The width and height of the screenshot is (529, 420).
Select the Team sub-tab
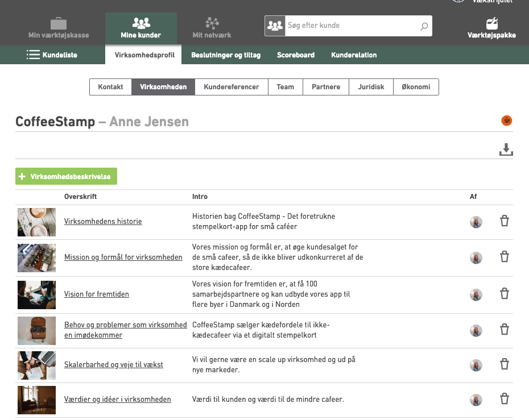(286, 87)
